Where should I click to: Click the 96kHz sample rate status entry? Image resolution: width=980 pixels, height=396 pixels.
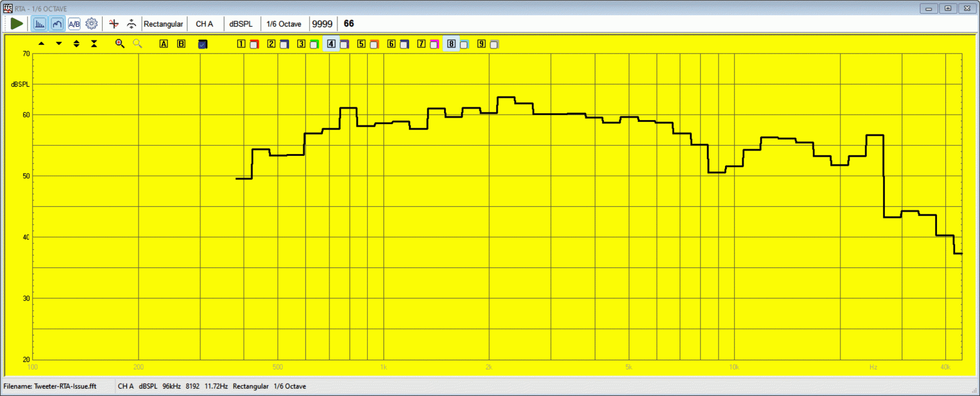pyautogui.click(x=171, y=386)
